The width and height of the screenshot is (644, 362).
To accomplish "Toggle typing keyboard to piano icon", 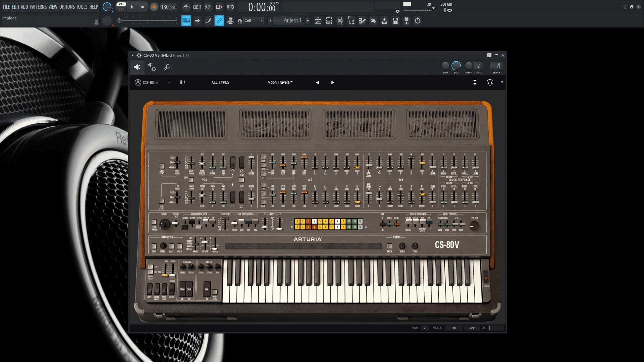I will coord(186,21).
